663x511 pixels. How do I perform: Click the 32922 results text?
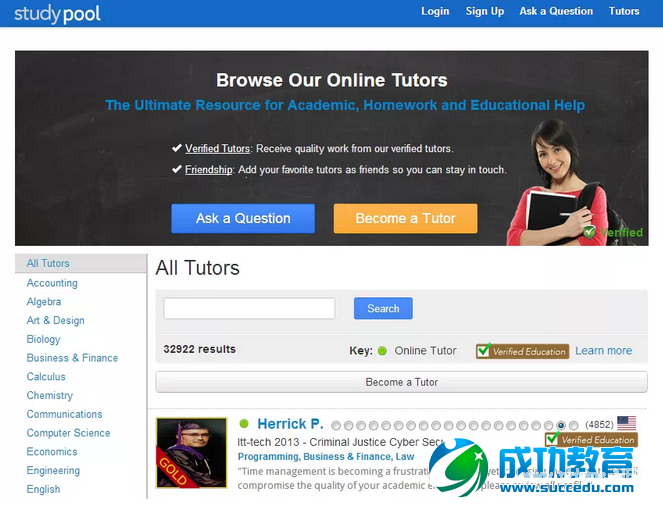pyautogui.click(x=200, y=349)
